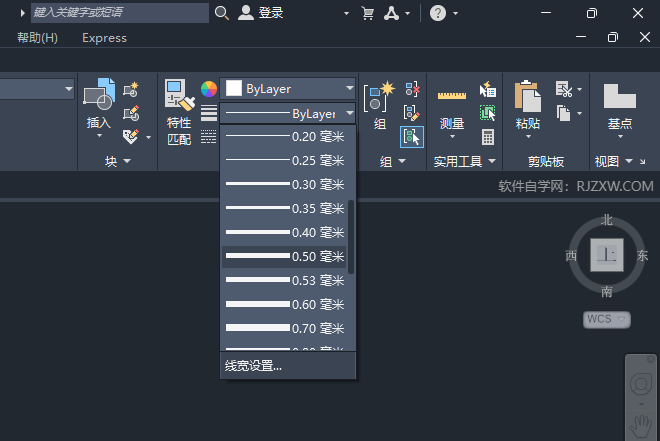Click the 插入 insert block icon

coord(99,94)
